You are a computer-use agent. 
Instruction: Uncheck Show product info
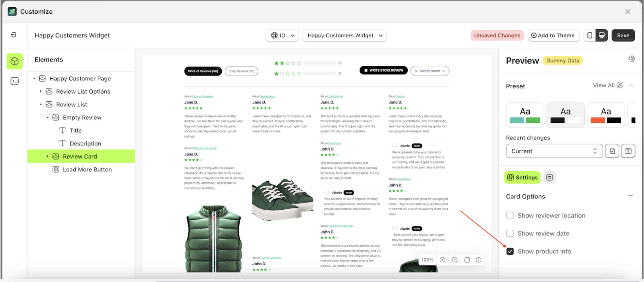pyautogui.click(x=510, y=251)
